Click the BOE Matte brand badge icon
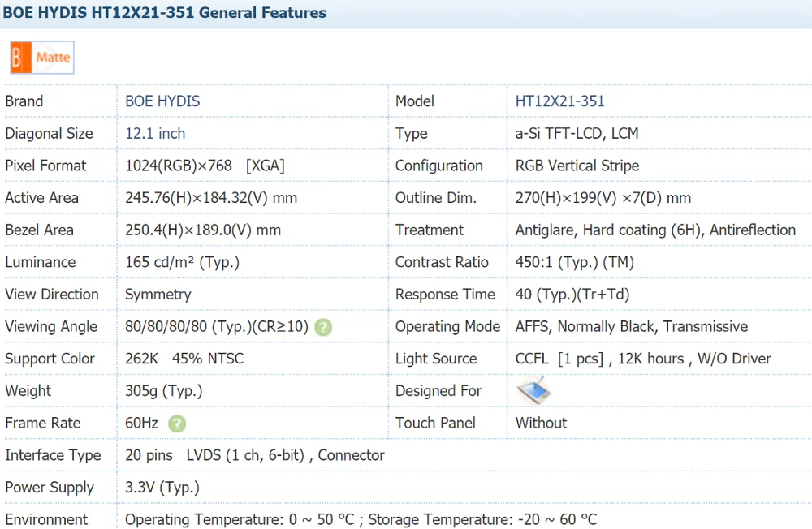 pos(42,58)
